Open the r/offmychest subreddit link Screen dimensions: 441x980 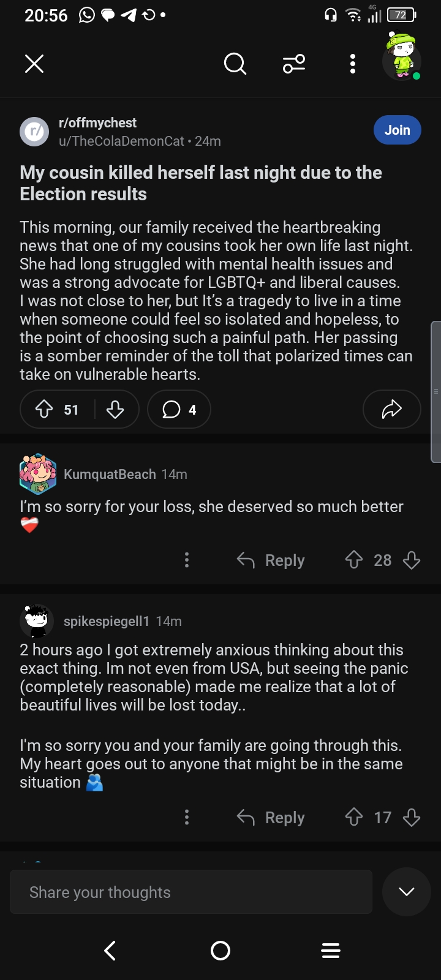(x=97, y=123)
